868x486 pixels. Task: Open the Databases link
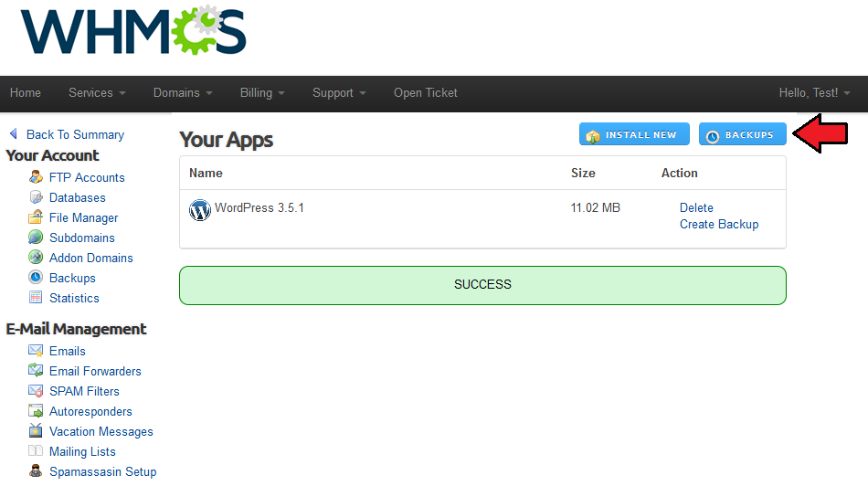(x=78, y=197)
